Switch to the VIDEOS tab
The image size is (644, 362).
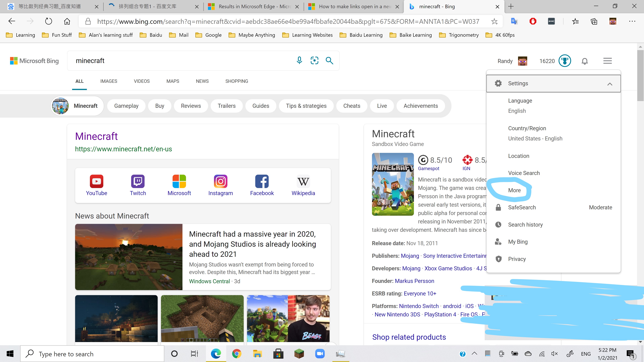click(142, 81)
